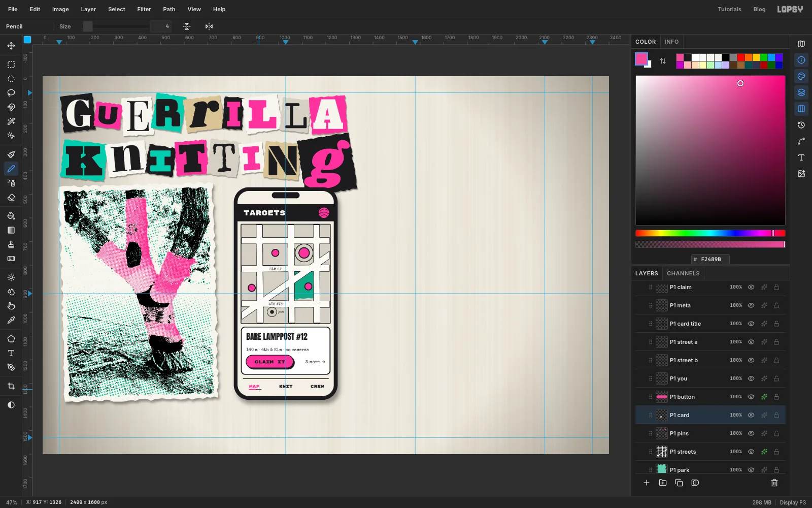Switch to the Channels tab
Viewport: 812px width, 508px height.
(683, 273)
